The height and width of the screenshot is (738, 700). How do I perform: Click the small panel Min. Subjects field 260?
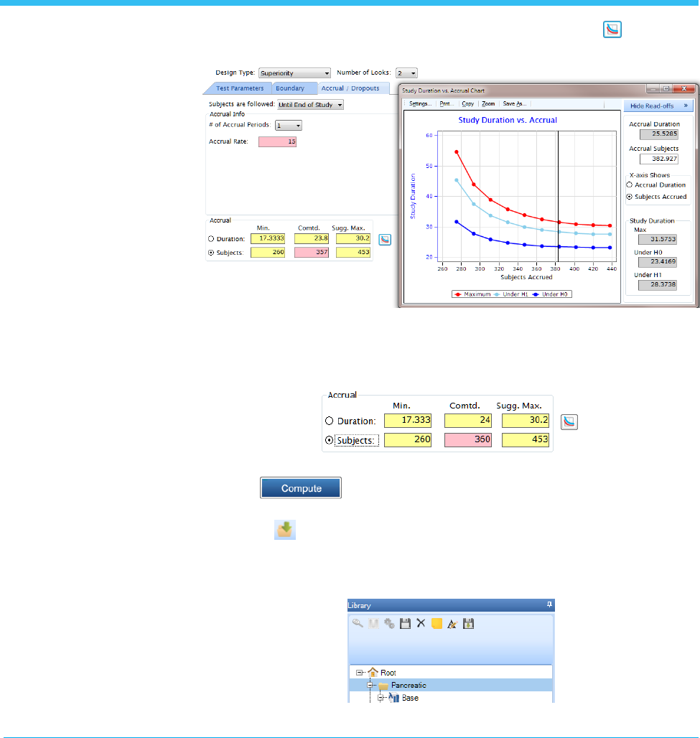pyautogui.click(x=268, y=252)
